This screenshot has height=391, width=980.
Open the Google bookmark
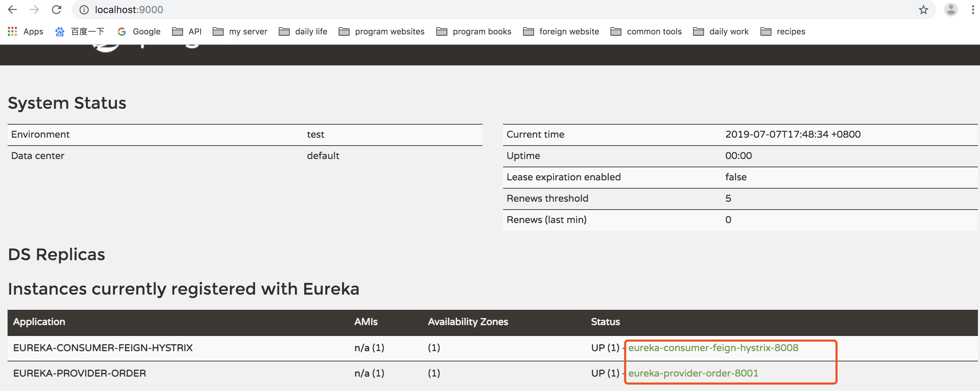(x=139, y=32)
